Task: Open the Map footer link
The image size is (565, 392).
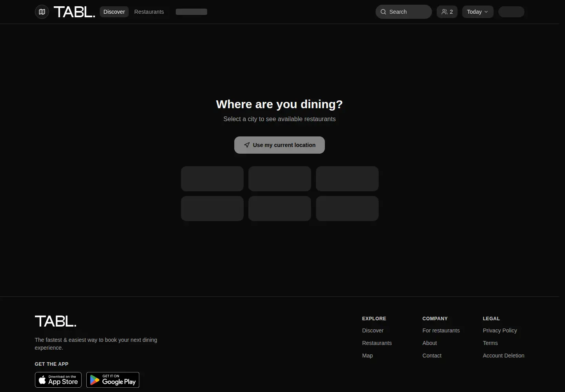Action: pos(367,356)
